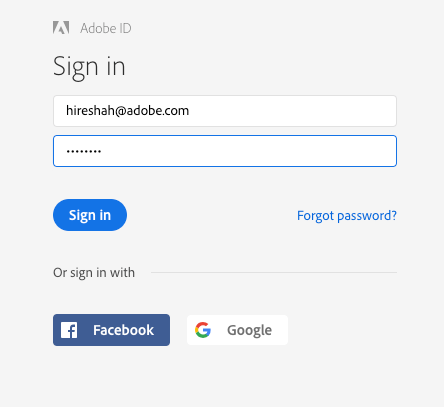Focus the email address input field
The width and height of the screenshot is (444, 407).
click(225, 111)
